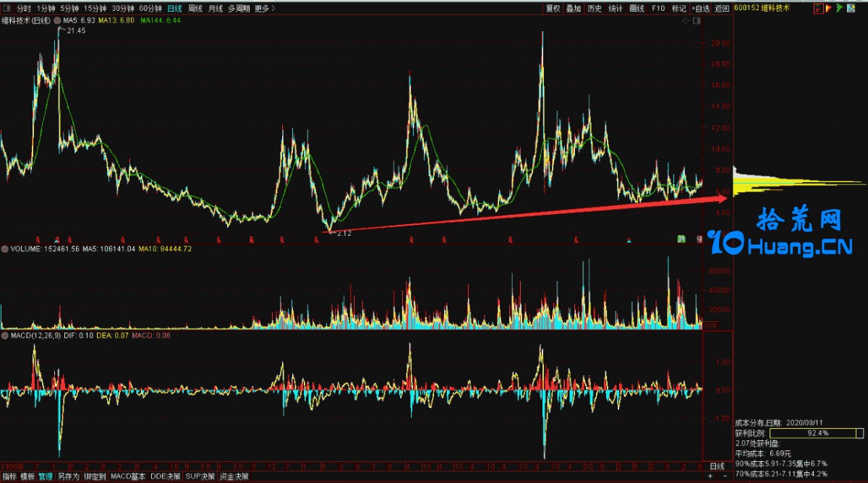Click the 21.45 high price label

tap(75, 31)
